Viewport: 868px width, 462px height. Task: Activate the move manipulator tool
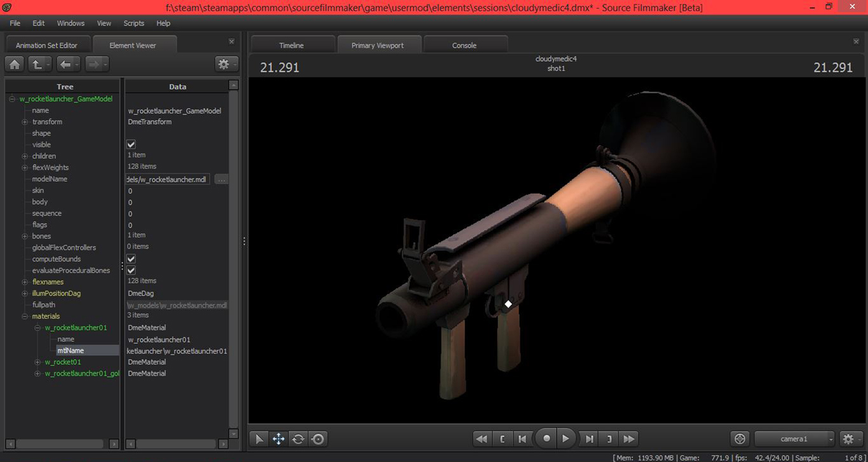pos(278,438)
